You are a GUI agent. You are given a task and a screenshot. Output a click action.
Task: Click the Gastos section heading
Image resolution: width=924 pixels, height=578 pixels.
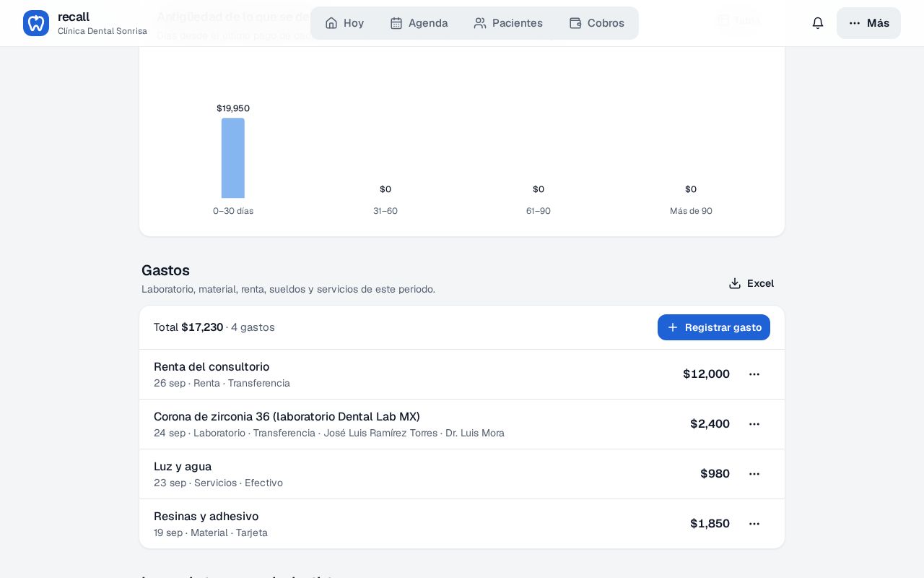click(165, 270)
